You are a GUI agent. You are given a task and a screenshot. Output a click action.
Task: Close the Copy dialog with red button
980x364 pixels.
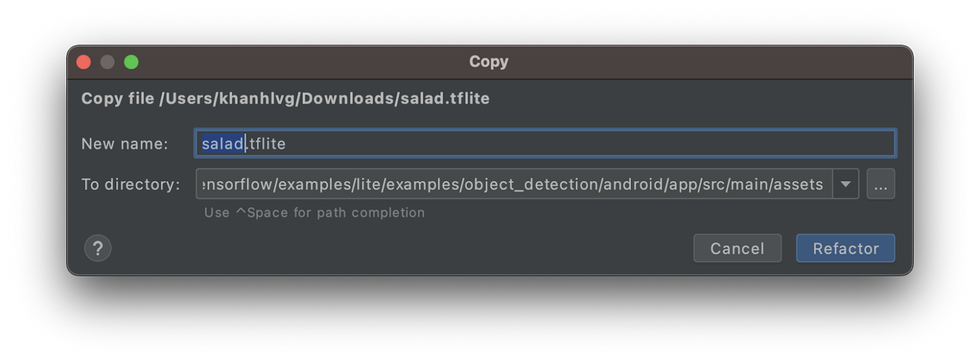pyautogui.click(x=84, y=62)
